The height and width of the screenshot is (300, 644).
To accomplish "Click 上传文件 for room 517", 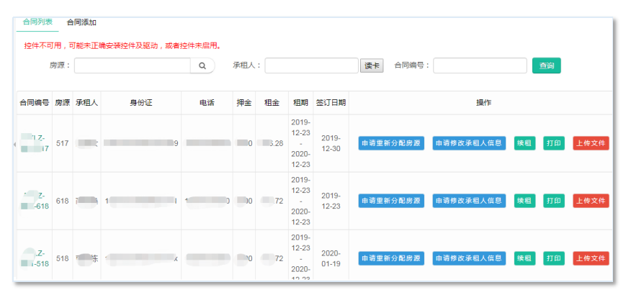I will [591, 143].
